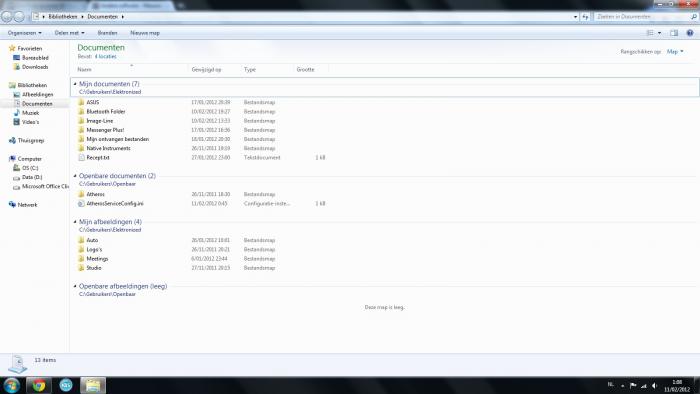This screenshot has width=700, height=394.
Task: Change the view options dropdown arrow
Action: (659, 33)
